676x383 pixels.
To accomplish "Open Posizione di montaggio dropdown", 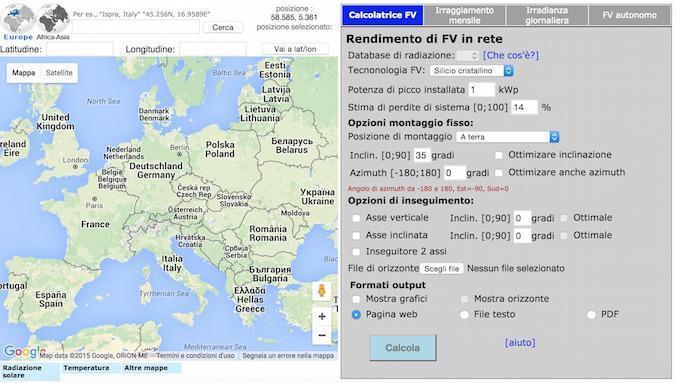I will [507, 137].
